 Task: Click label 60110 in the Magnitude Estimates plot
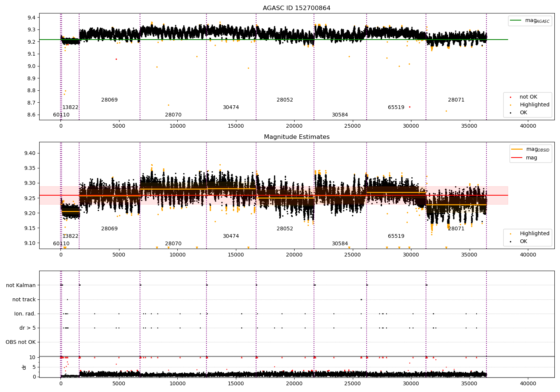[x=61, y=244]
